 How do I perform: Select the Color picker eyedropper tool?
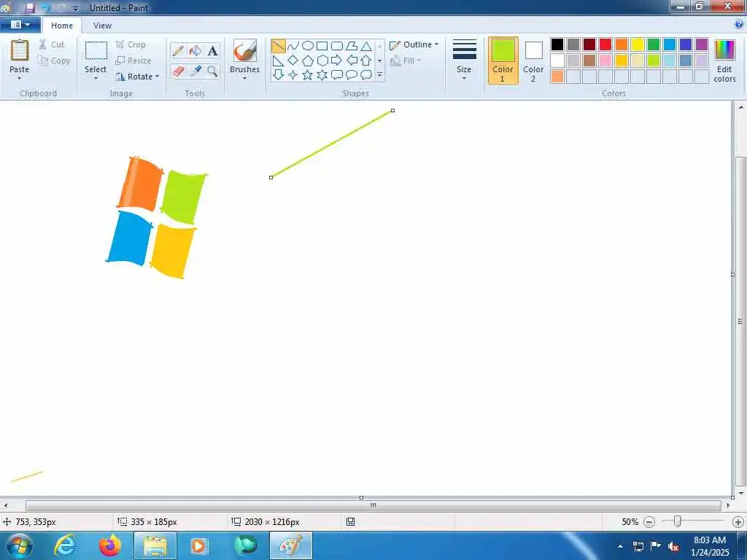(196, 71)
